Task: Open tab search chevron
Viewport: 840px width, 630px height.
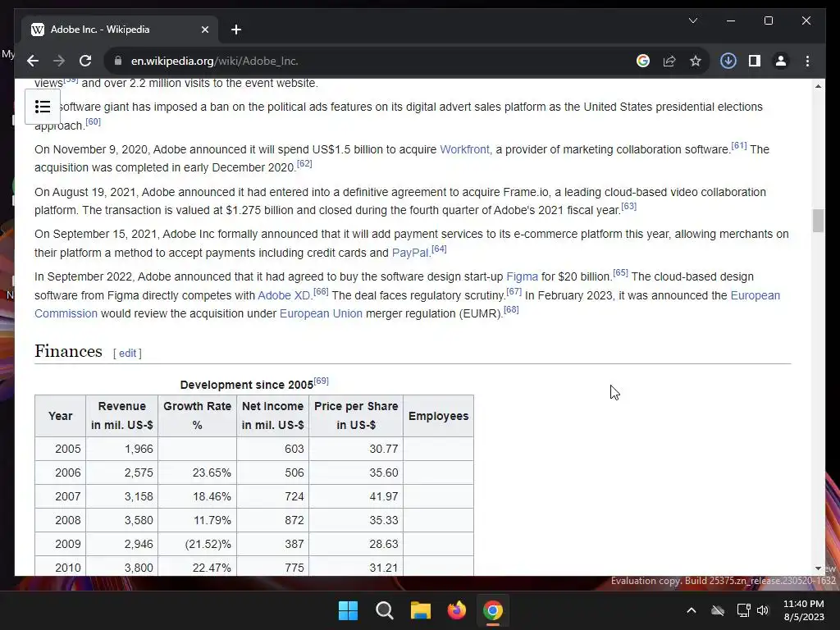Action: coord(692,21)
